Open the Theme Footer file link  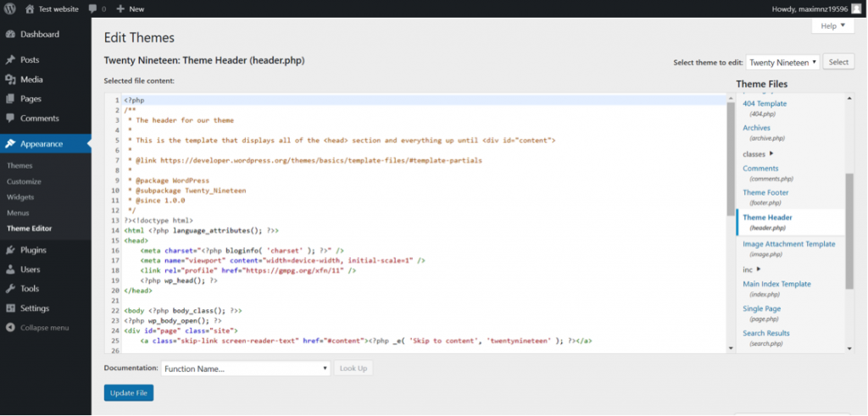pyautogui.click(x=765, y=192)
